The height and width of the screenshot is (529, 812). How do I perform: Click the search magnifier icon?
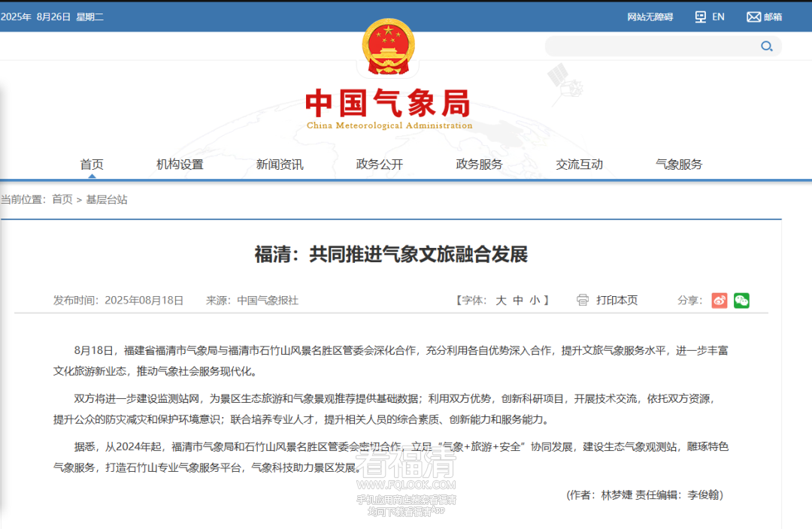(766, 47)
